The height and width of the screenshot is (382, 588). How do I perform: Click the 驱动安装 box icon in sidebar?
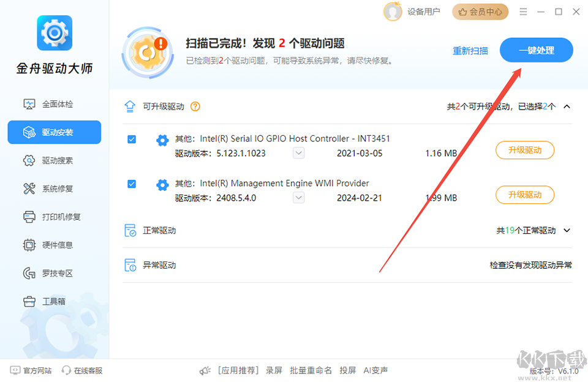point(29,132)
